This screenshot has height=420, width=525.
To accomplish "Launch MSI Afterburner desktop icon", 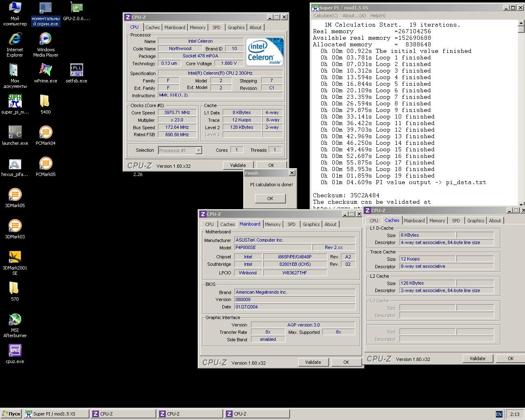I will click(15, 325).
